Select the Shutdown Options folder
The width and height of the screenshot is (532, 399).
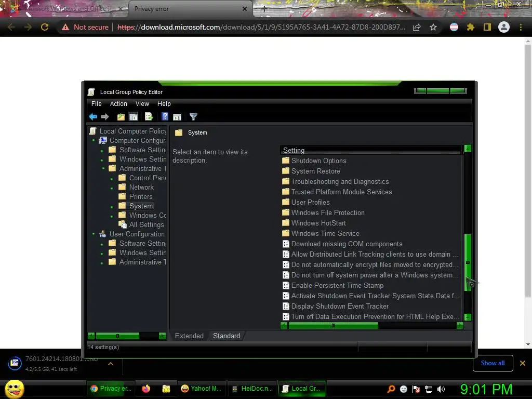(318, 161)
